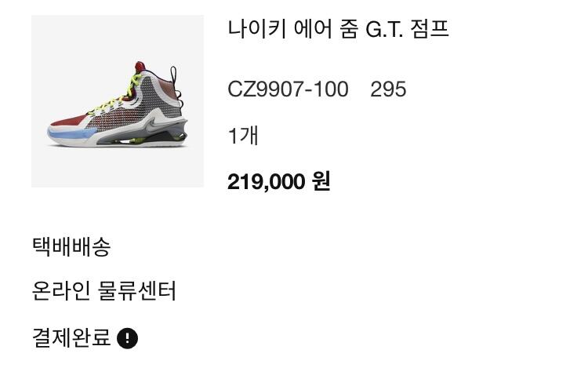This screenshot has height=368, width=588.
Task: Click the 온라인 물류센터 text
Action: [103, 291]
